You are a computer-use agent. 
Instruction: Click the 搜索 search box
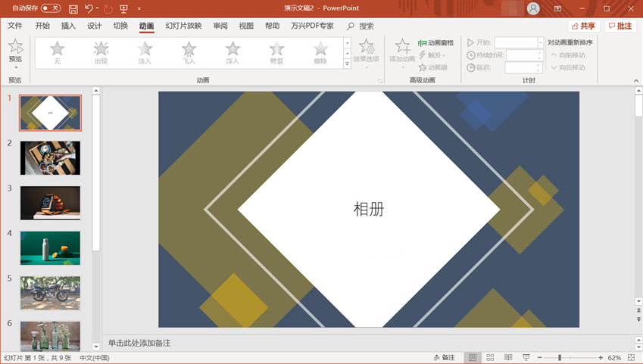pos(361,26)
